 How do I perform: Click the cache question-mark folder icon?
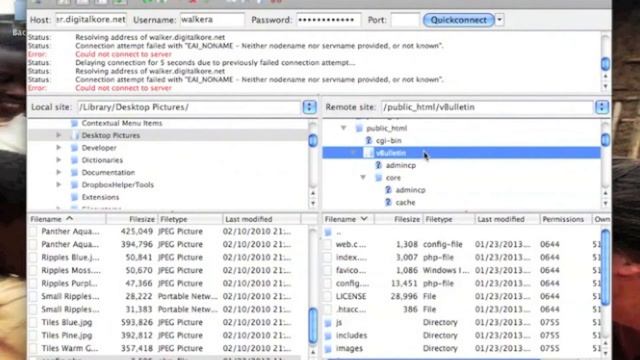[x=388, y=202]
